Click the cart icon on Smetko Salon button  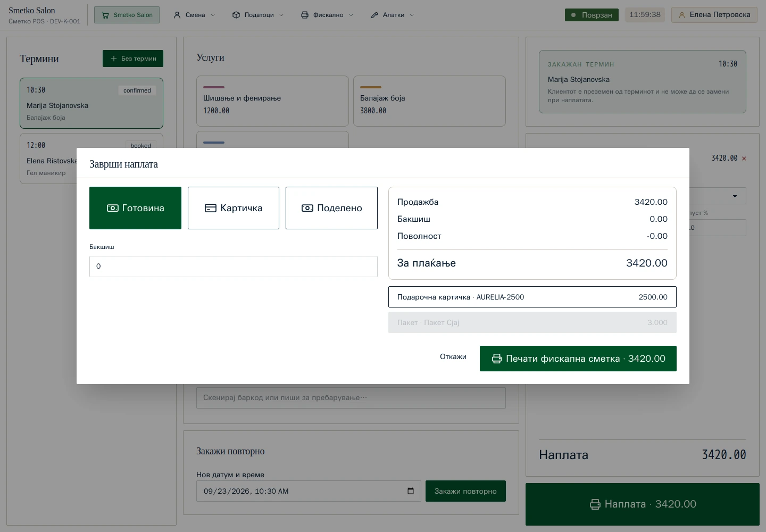105,15
